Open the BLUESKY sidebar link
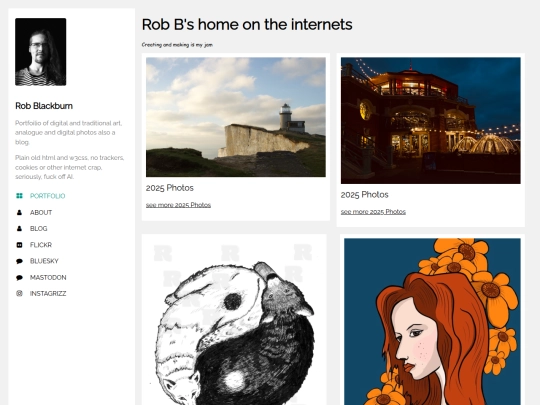540x405 pixels. tap(44, 261)
